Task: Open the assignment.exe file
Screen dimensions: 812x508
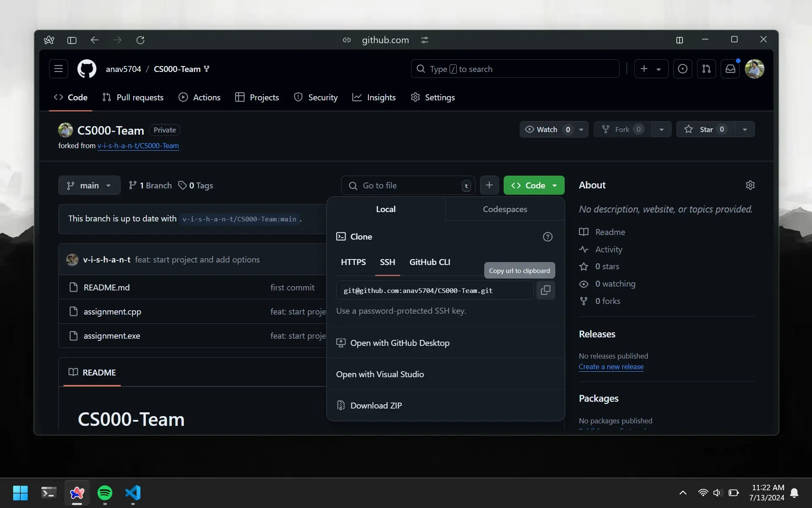Action: pos(112,336)
